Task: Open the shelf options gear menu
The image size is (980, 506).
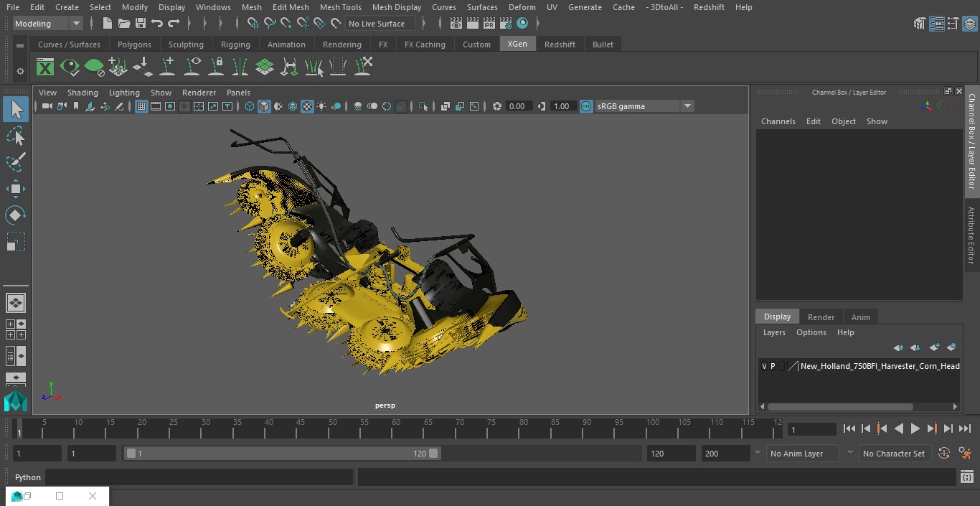Action: click(x=20, y=71)
